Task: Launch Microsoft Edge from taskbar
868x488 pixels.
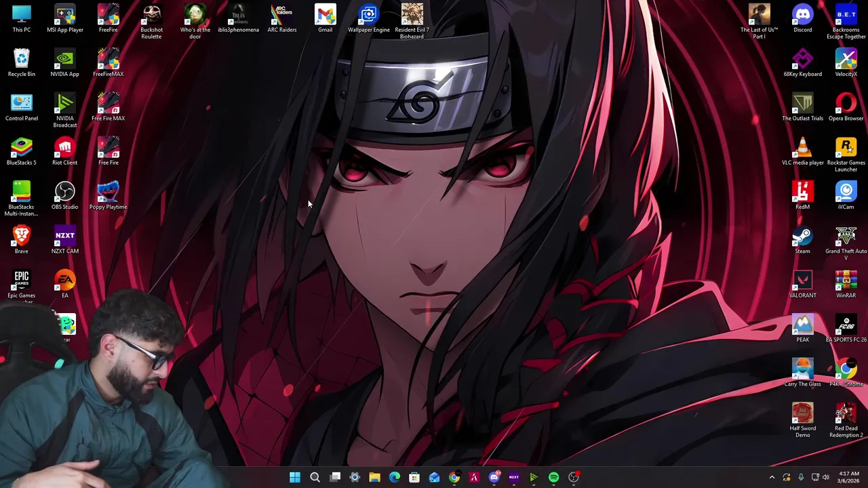Action: pyautogui.click(x=395, y=477)
